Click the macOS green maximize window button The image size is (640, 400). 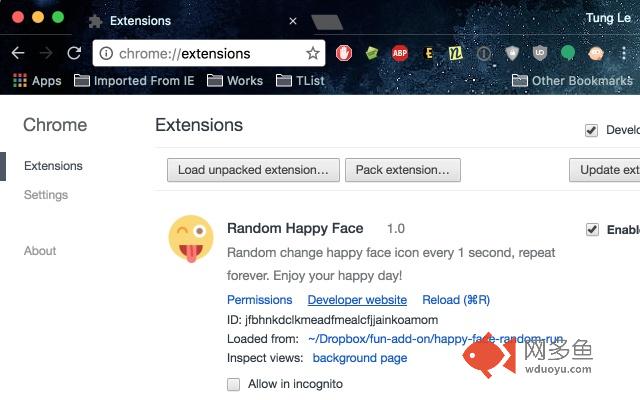tap(58, 17)
